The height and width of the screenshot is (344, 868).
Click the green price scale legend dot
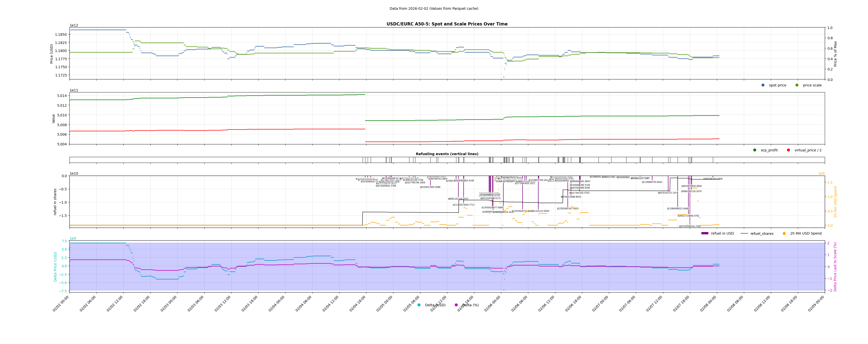coord(797,85)
